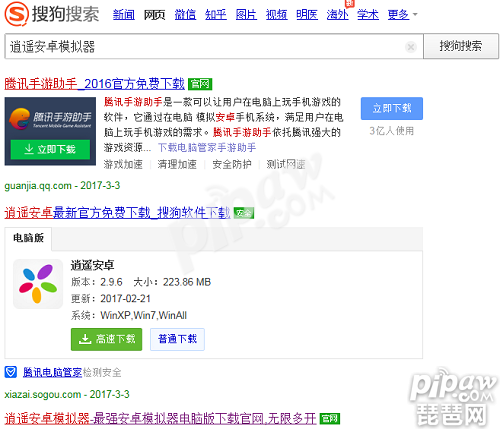Click the 腾讯电脑管家 link
The image size is (500, 429).
(52, 372)
